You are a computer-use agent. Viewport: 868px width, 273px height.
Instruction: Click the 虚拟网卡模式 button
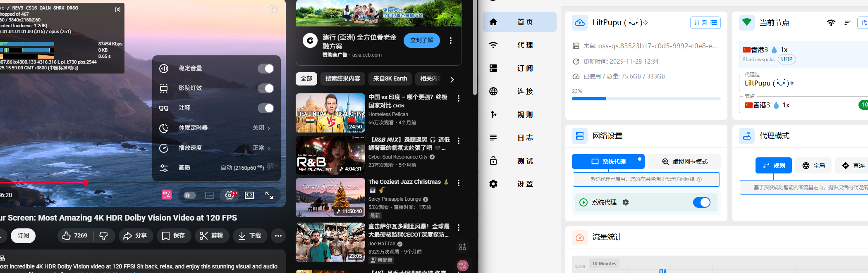pyautogui.click(x=684, y=161)
